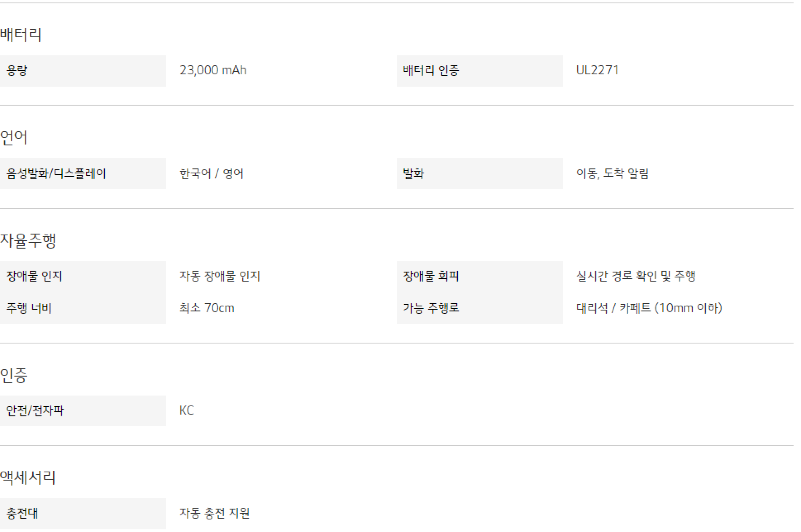Click the 언어 section heading
The height and width of the screenshot is (532, 801).
[x=14, y=138]
